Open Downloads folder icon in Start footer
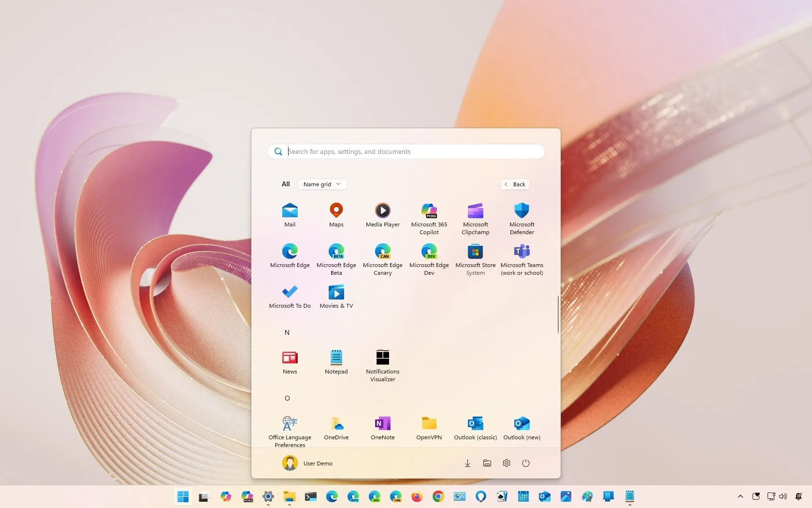 [x=467, y=463]
